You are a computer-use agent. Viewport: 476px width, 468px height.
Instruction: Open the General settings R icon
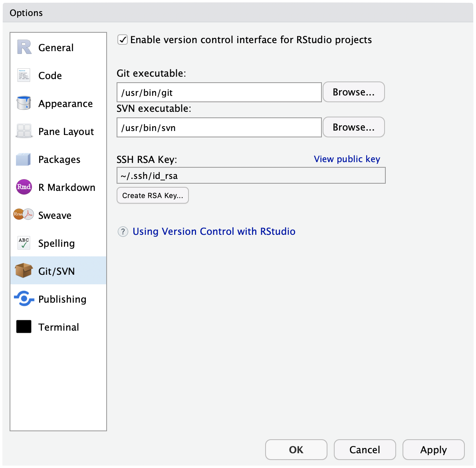(x=24, y=48)
